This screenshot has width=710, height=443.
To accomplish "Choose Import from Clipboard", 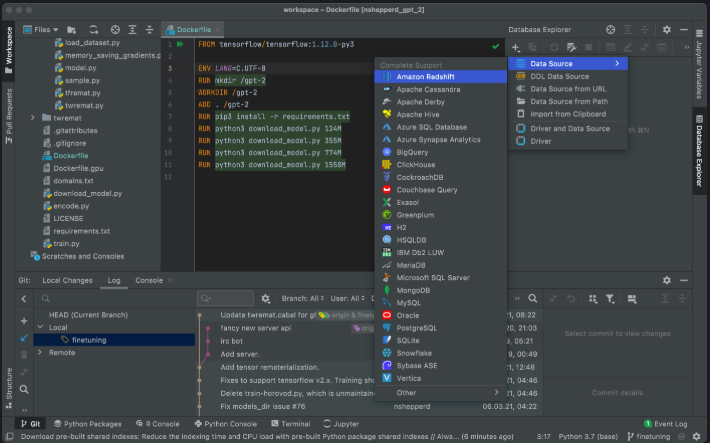I will (x=568, y=114).
